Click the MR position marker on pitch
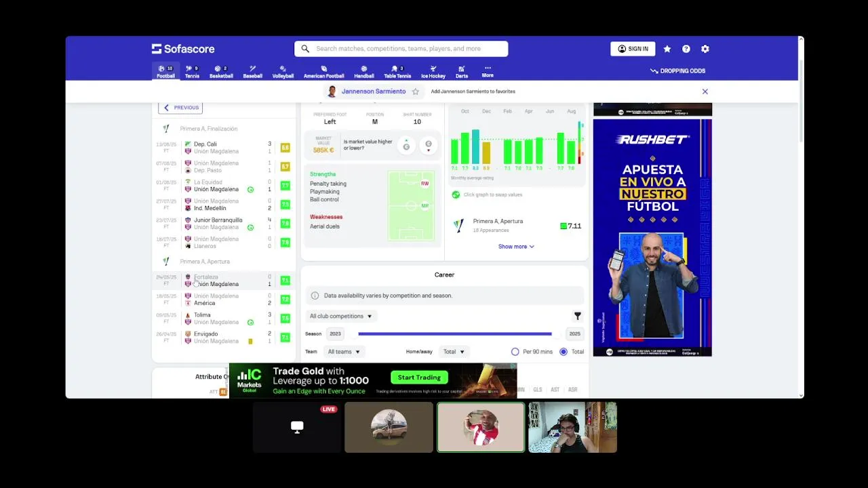 click(x=425, y=205)
